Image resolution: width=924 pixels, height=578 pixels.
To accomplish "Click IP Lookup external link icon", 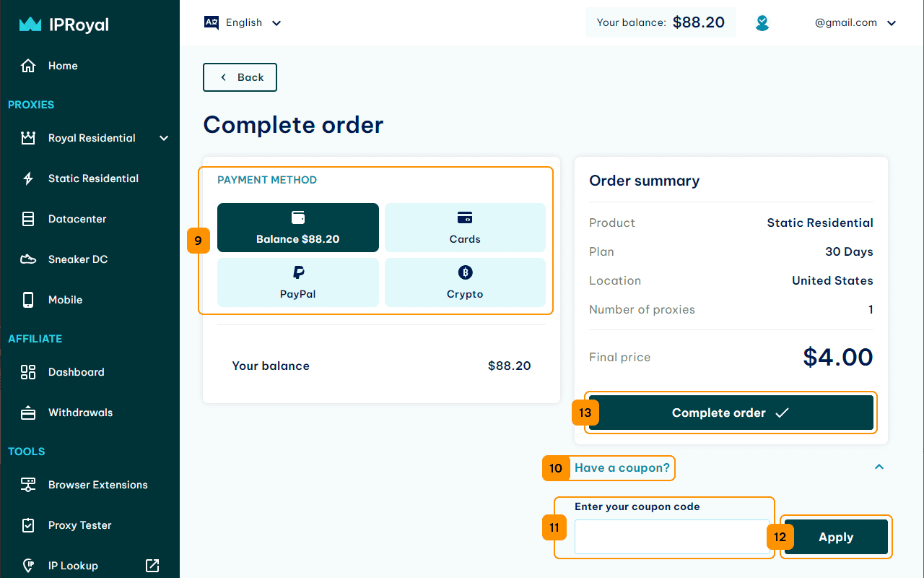I will tap(152, 566).
